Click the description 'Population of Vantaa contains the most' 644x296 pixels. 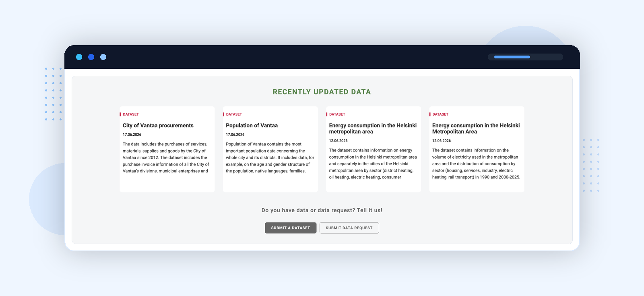click(270, 157)
